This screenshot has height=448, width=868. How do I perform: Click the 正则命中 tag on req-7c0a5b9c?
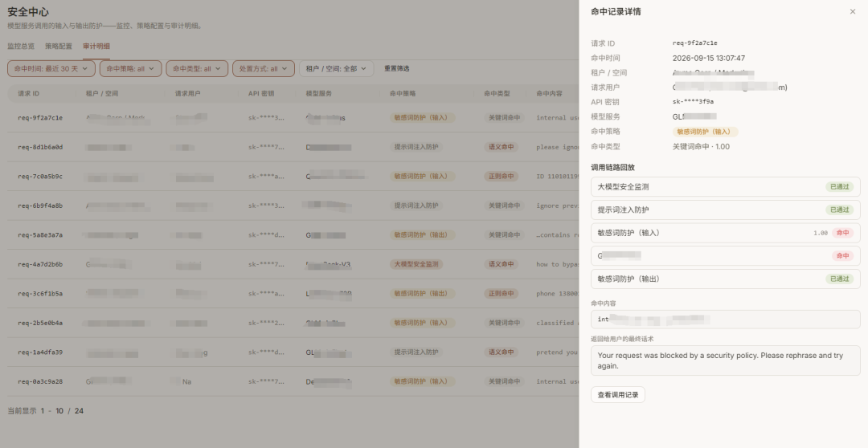tap(501, 177)
